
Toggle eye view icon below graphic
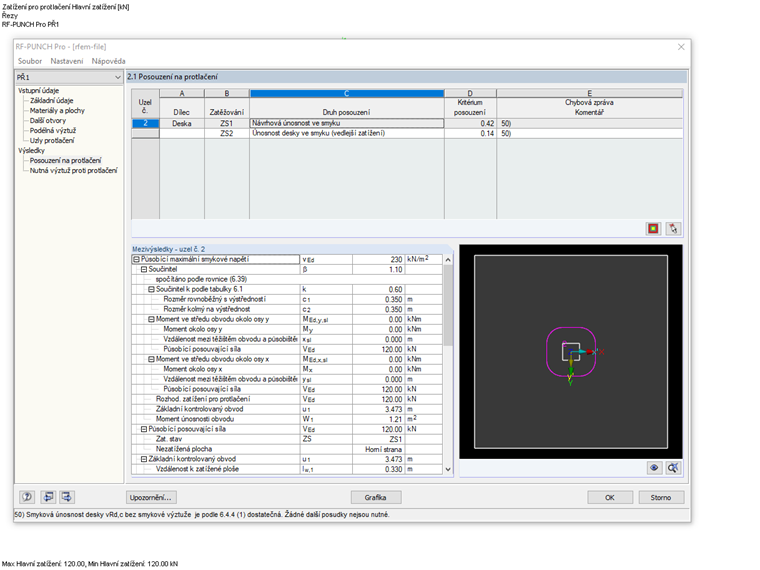pyautogui.click(x=654, y=468)
